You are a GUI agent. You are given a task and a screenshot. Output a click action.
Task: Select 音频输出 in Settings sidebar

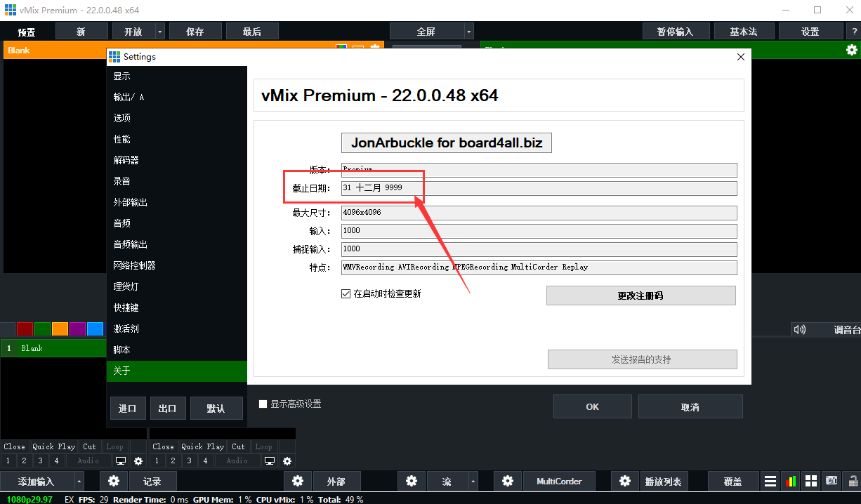(x=177, y=245)
